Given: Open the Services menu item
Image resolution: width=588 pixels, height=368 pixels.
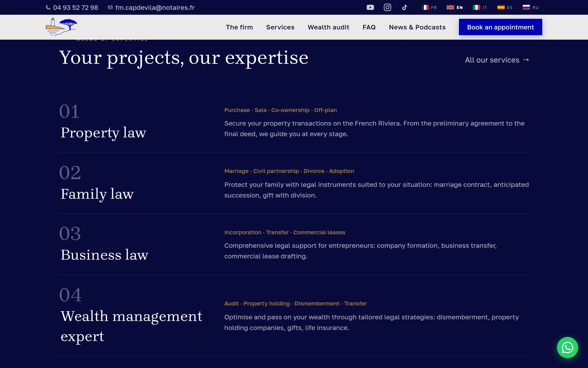Looking at the screenshot, I should (280, 27).
